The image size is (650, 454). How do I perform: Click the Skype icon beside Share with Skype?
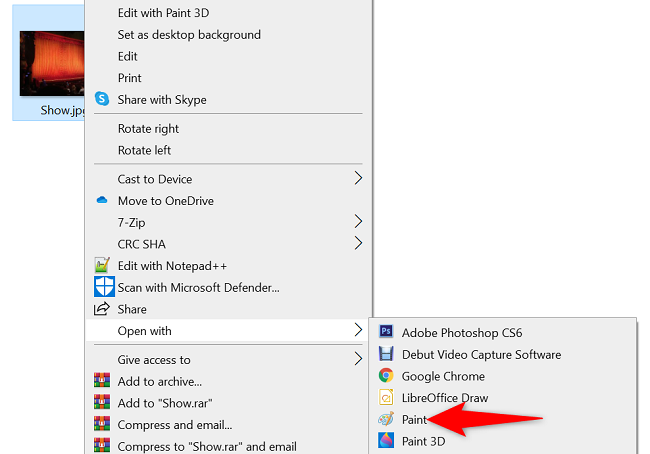(x=101, y=99)
